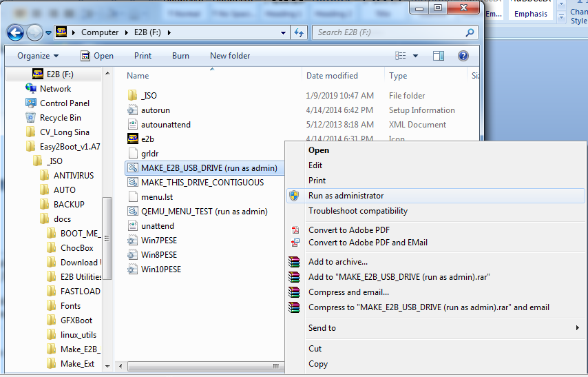Click the preview pane toggle icon
The height and width of the screenshot is (377, 588).
(x=439, y=56)
